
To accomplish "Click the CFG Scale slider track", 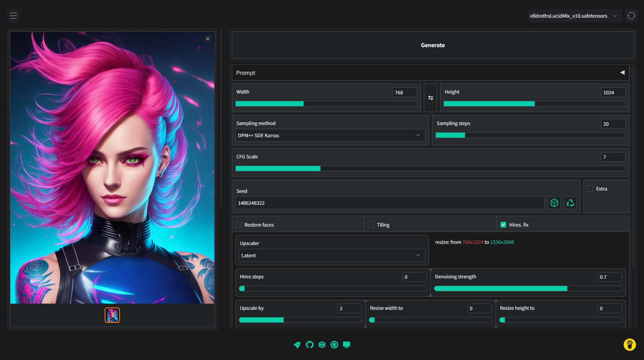I will pos(430,168).
